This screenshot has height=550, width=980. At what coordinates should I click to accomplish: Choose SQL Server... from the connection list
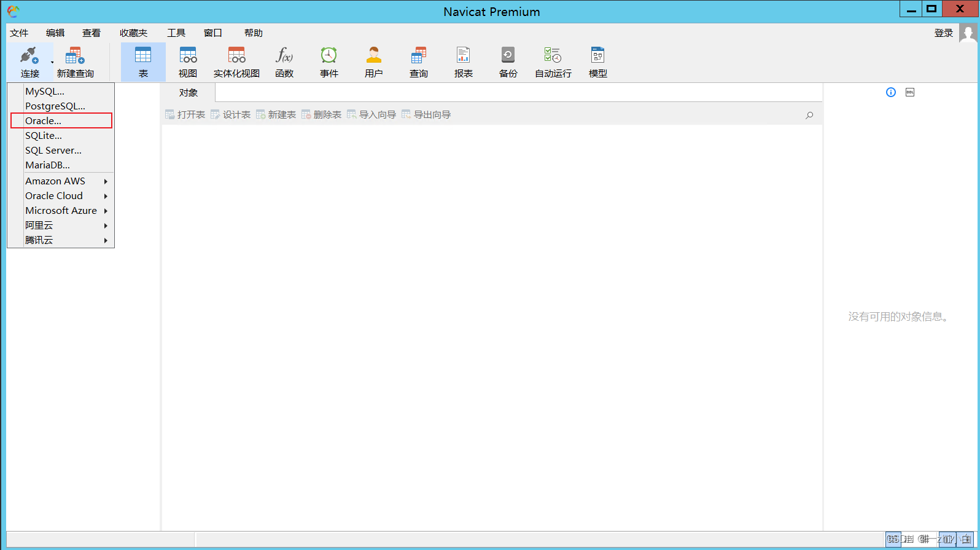(61, 150)
